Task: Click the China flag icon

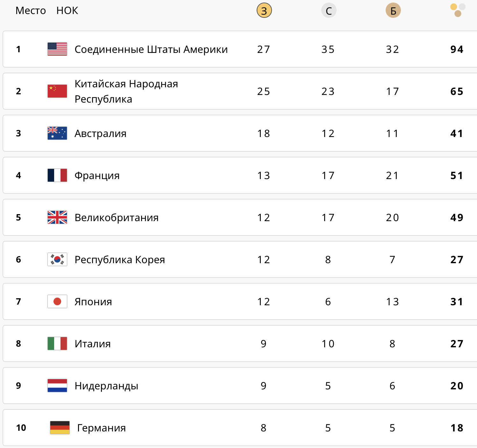Action: 57,91
